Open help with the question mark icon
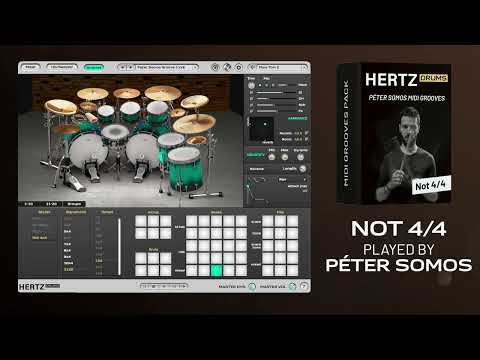The image size is (480, 360). pos(304,286)
